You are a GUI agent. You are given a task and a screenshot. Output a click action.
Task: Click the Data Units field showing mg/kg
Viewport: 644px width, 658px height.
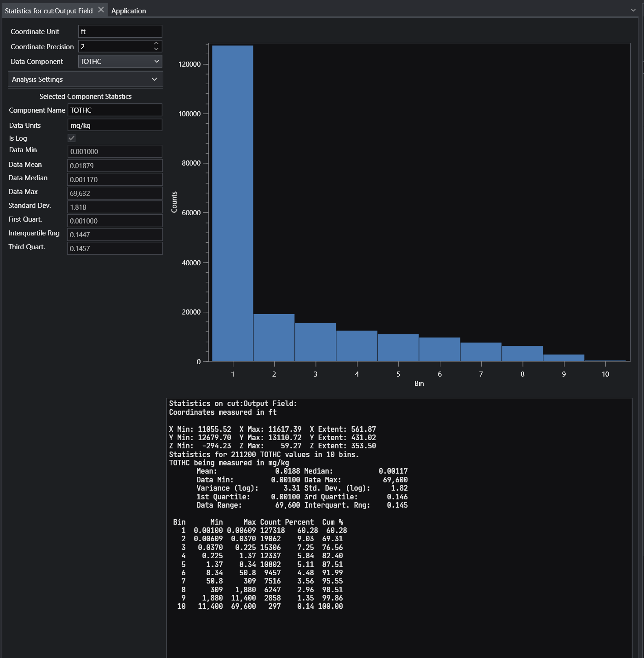(x=115, y=125)
